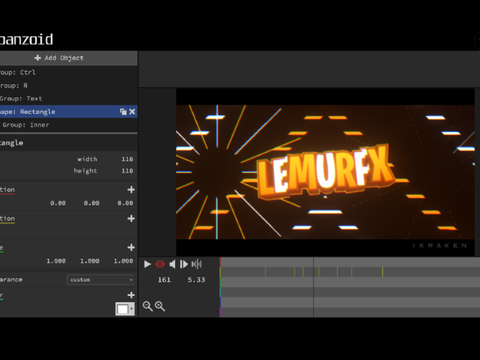Select Group: Inner in object list

(x=69, y=125)
